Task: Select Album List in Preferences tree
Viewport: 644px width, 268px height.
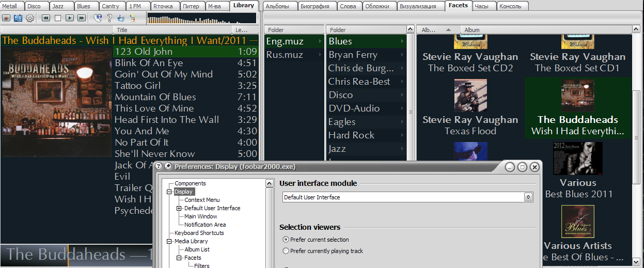Action: point(197,249)
